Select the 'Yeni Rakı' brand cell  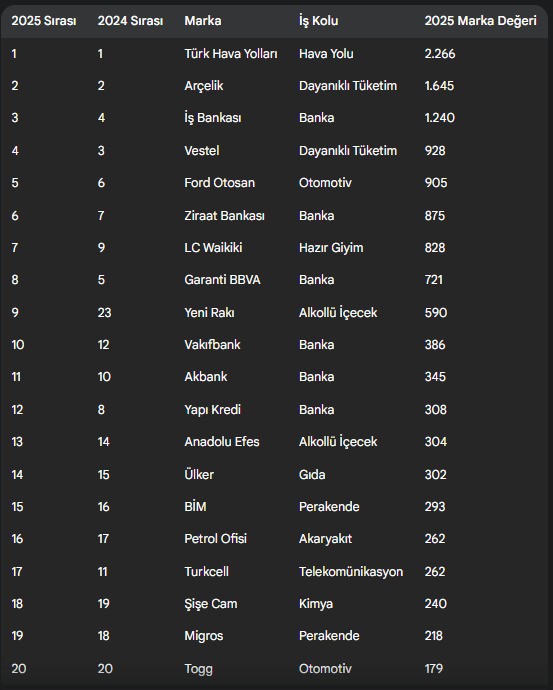209,313
